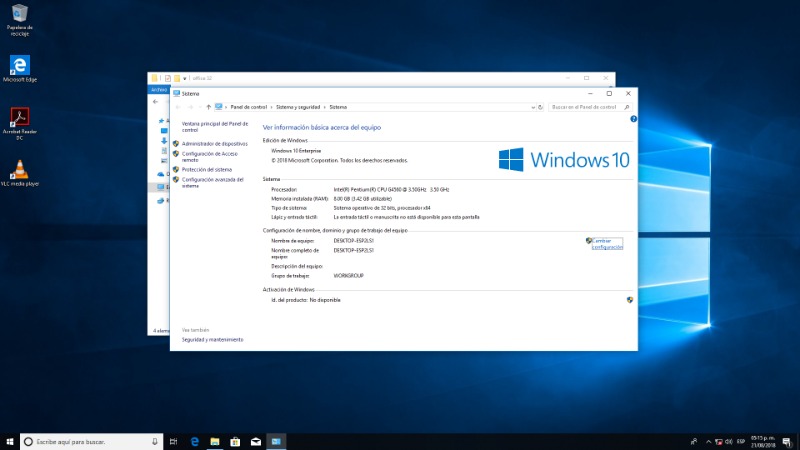Click the Up arrow in navigation bar
The width and height of the screenshot is (800, 450).
point(208,106)
